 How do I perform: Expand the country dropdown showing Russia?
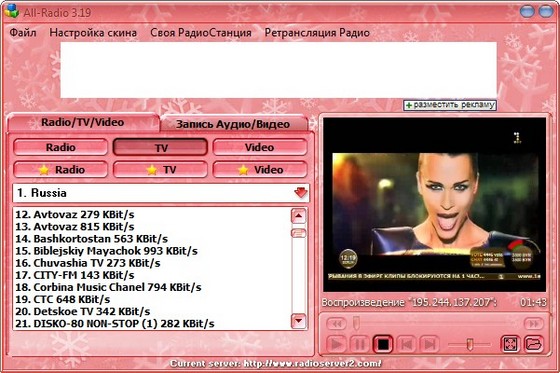point(300,193)
